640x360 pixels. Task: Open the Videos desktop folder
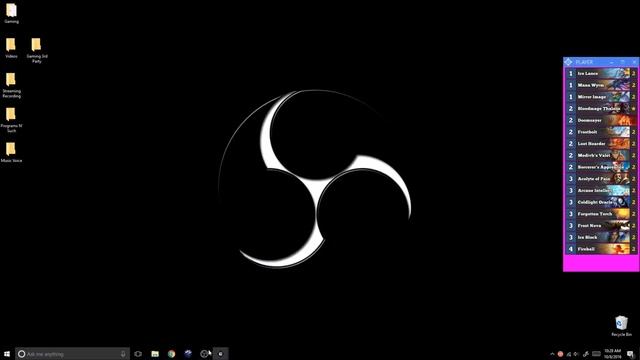tap(11, 48)
